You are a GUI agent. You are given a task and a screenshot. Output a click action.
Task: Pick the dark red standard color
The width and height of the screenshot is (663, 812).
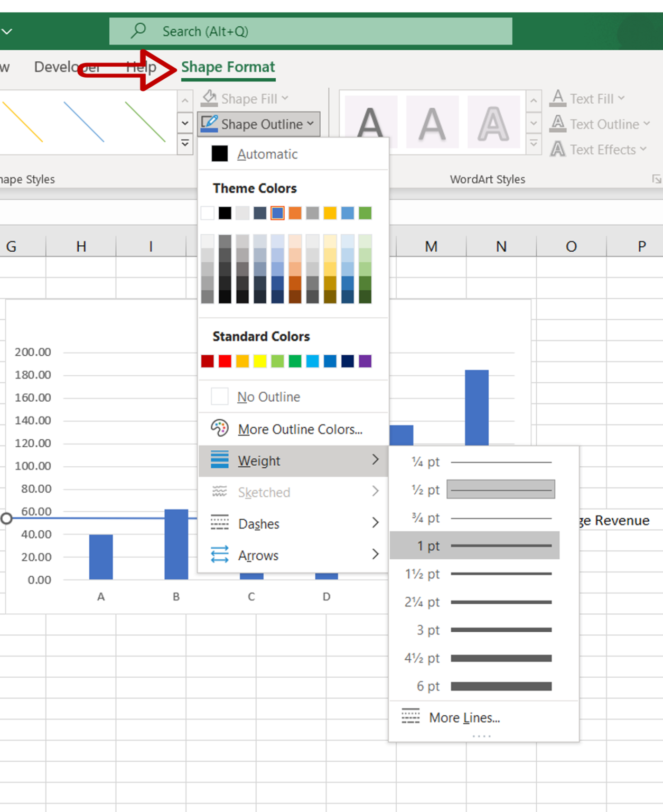[207, 361]
